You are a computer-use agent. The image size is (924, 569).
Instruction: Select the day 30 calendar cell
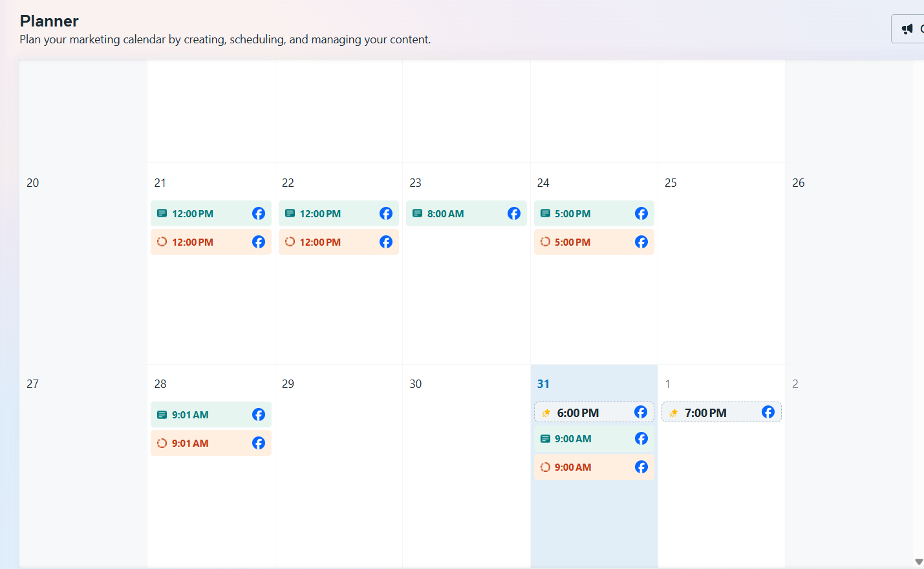coord(466,466)
